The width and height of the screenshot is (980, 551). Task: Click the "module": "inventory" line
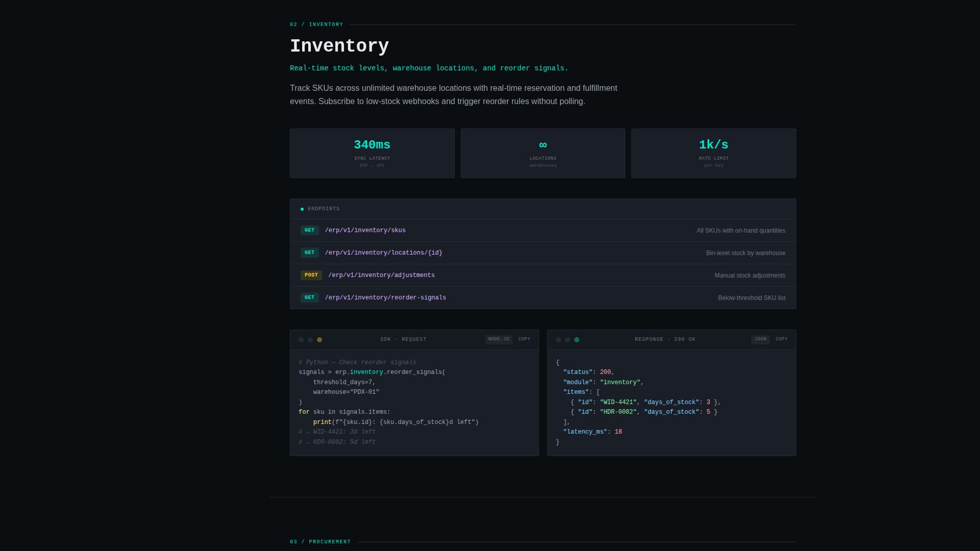tap(603, 383)
